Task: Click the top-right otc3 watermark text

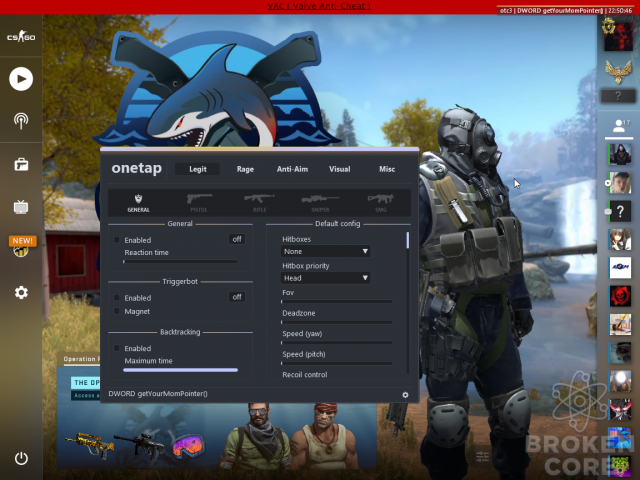Action: [x=566, y=11]
